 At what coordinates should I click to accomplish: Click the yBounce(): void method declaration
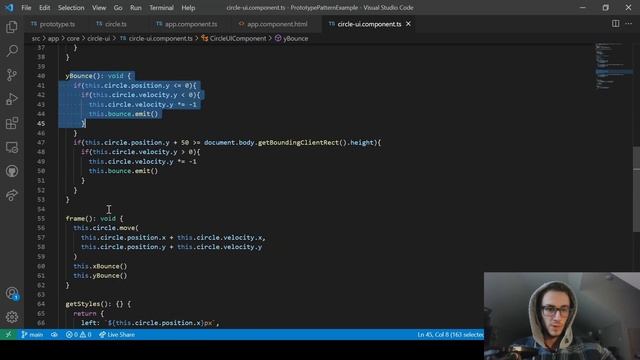(98, 76)
